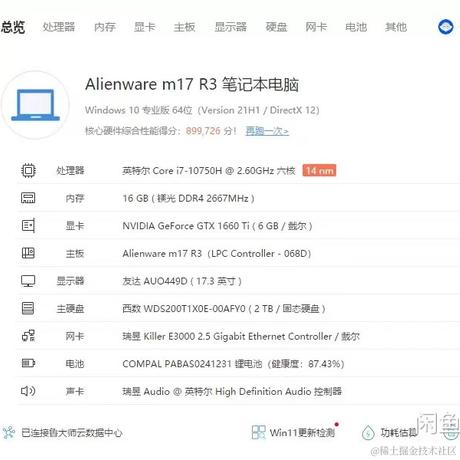460x460 pixels.
Task: Switch to the 显示器 tab
Action: [230, 27]
